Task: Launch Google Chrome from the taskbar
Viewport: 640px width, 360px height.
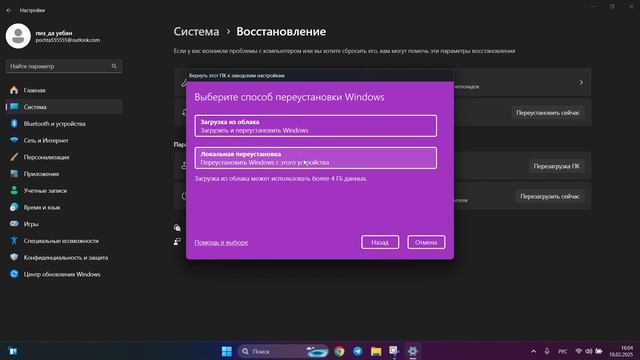Action: [x=339, y=351]
